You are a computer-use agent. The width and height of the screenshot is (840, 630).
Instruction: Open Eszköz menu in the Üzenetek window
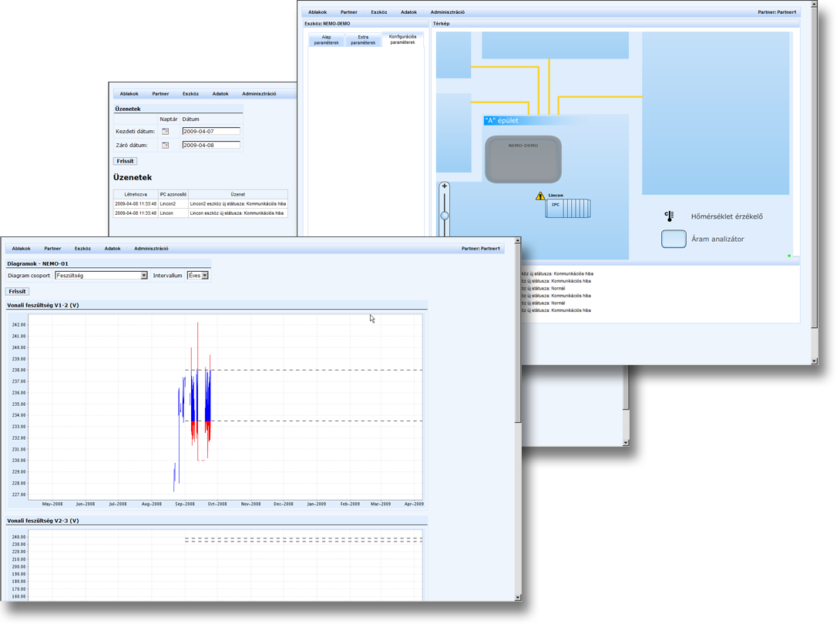pyautogui.click(x=190, y=94)
